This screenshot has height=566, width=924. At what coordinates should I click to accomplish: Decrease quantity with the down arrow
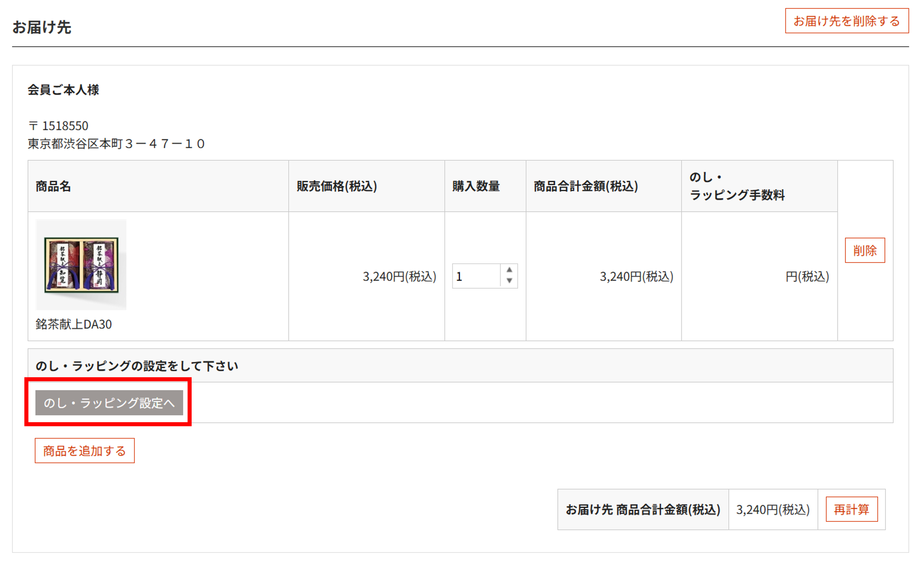[509, 281]
